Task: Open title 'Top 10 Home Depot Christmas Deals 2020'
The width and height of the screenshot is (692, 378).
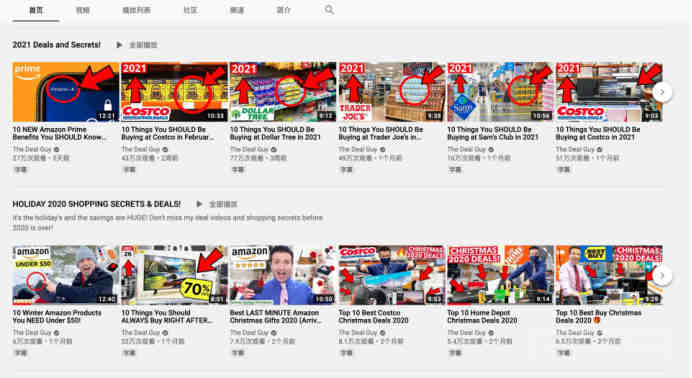Action: 482,317
